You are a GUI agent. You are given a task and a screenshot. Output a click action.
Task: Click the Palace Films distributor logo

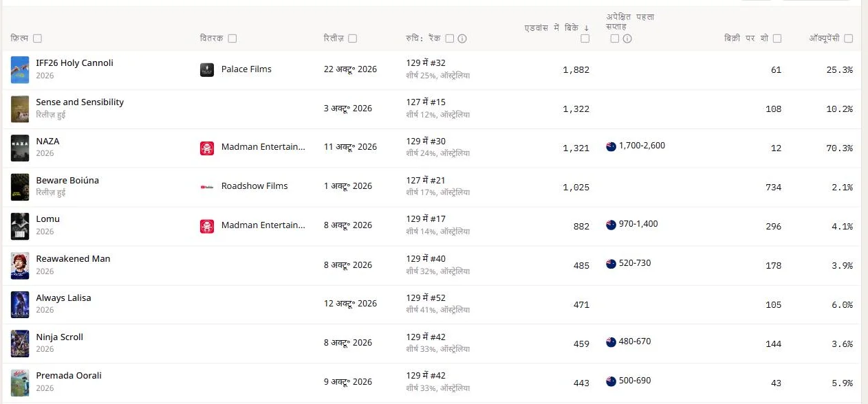207,69
